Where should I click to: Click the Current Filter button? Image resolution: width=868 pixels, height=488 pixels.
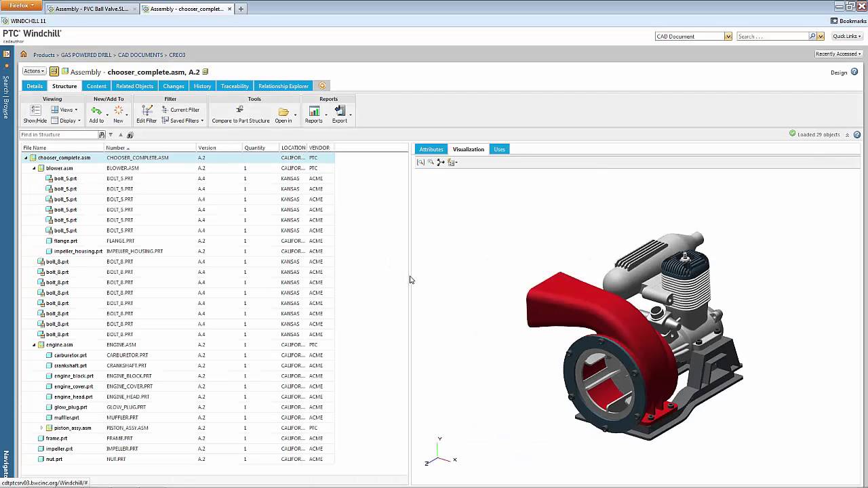(x=180, y=110)
